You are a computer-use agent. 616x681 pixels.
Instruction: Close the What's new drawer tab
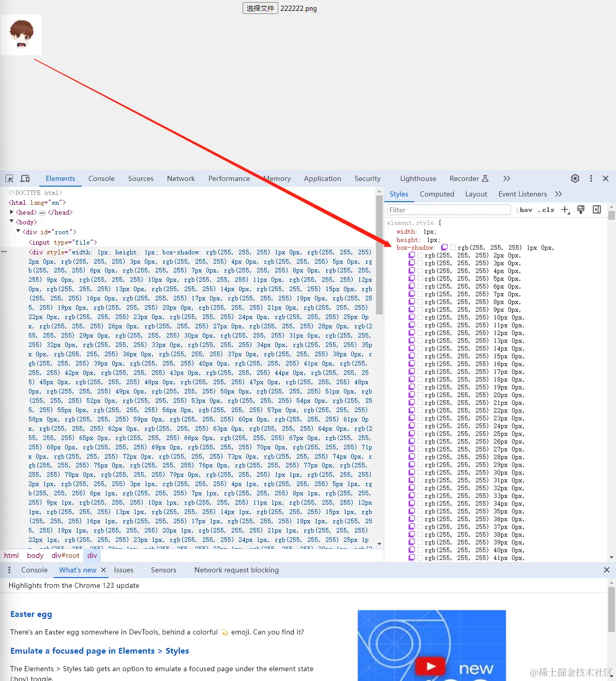click(x=103, y=570)
